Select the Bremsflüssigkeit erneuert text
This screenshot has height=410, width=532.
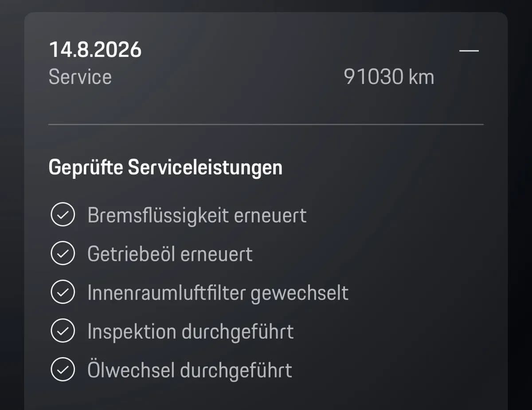[x=197, y=216]
